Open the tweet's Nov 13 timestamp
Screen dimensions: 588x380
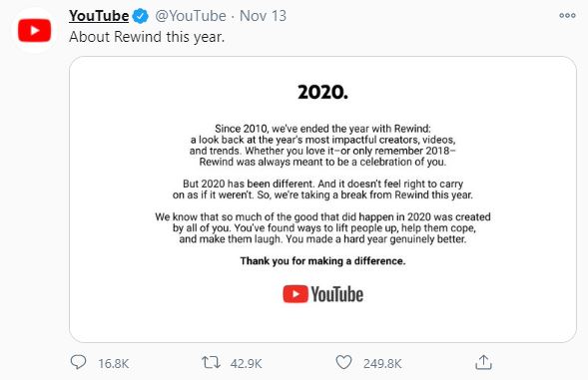(x=263, y=16)
